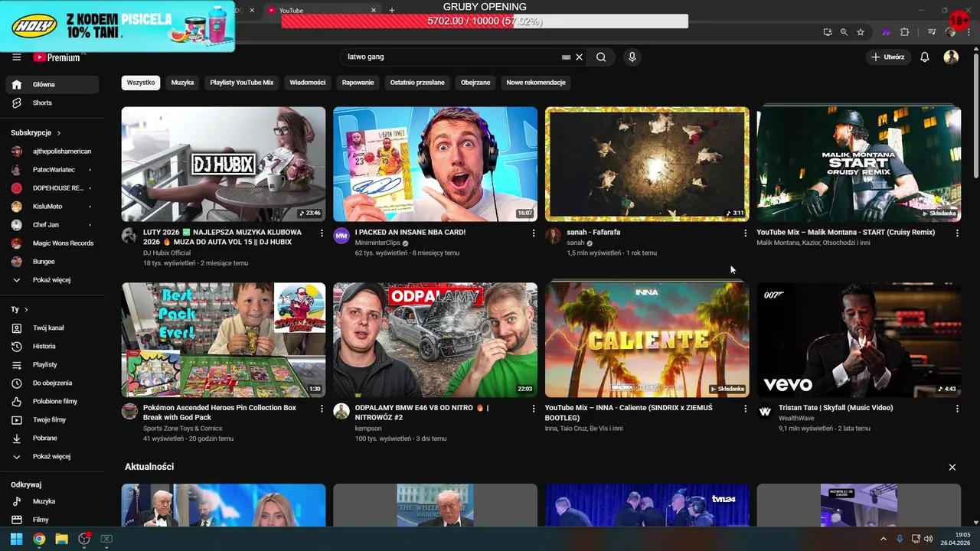Start search with the magnifier button
The width and height of the screenshot is (980, 551).
tap(601, 57)
